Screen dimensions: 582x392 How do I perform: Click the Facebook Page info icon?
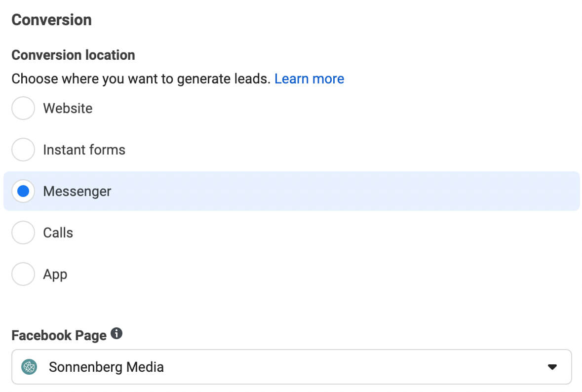[x=117, y=333]
